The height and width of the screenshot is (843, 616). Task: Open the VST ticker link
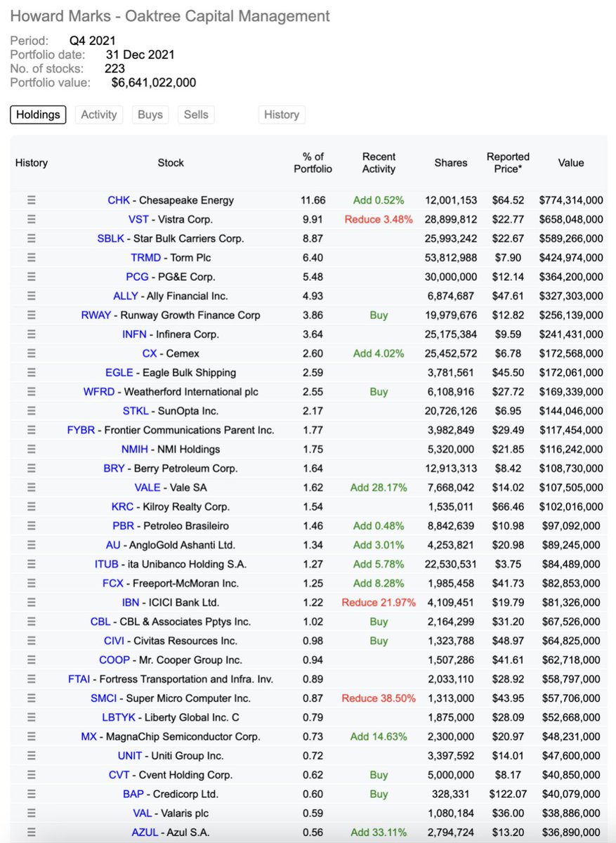[139, 219]
